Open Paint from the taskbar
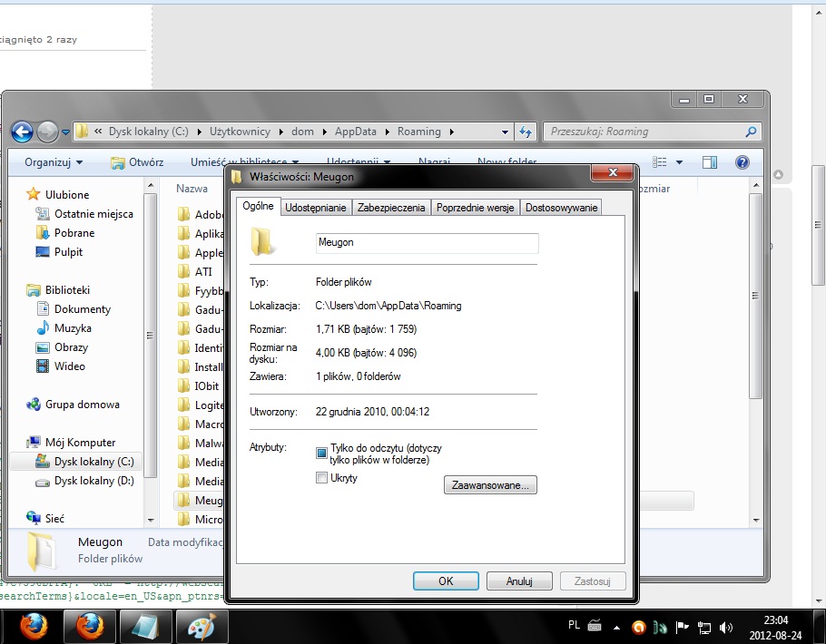Viewport: 826px width, 644px height. coord(202,626)
